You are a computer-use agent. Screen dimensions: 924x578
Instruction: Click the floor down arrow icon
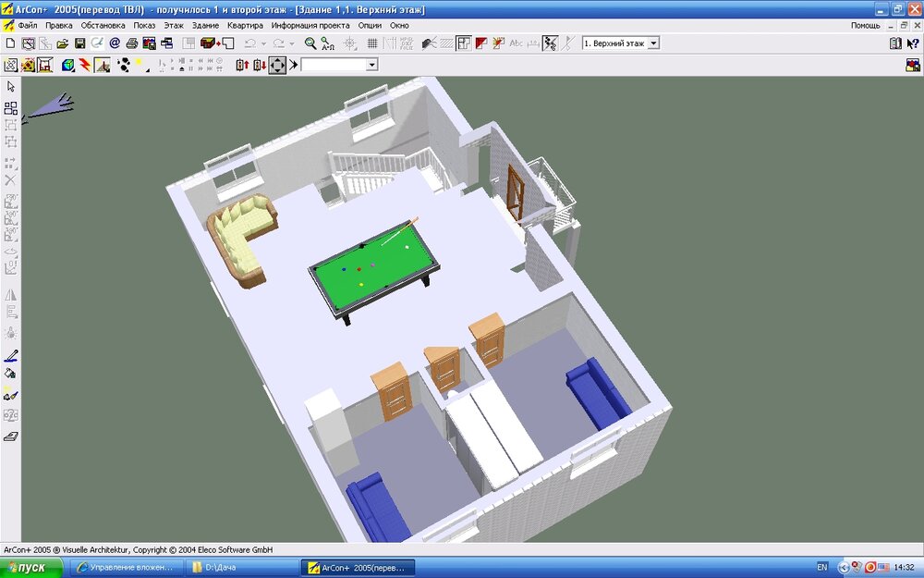click(259, 66)
